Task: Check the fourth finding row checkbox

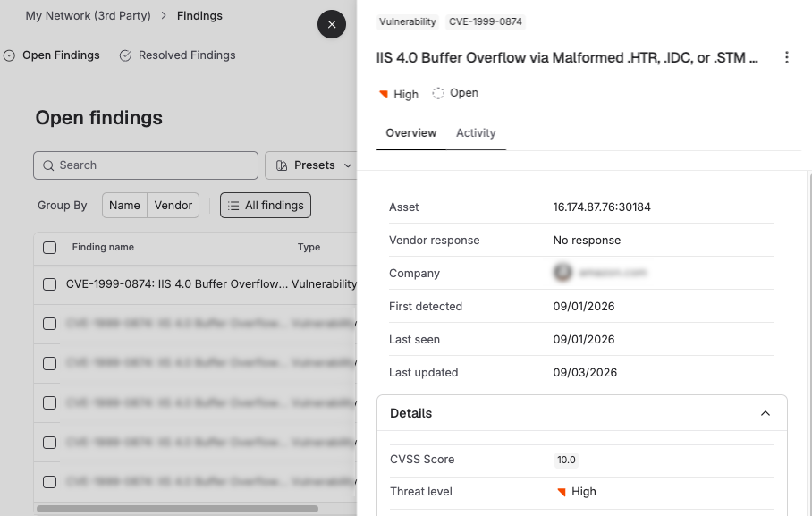Action: click(50, 403)
